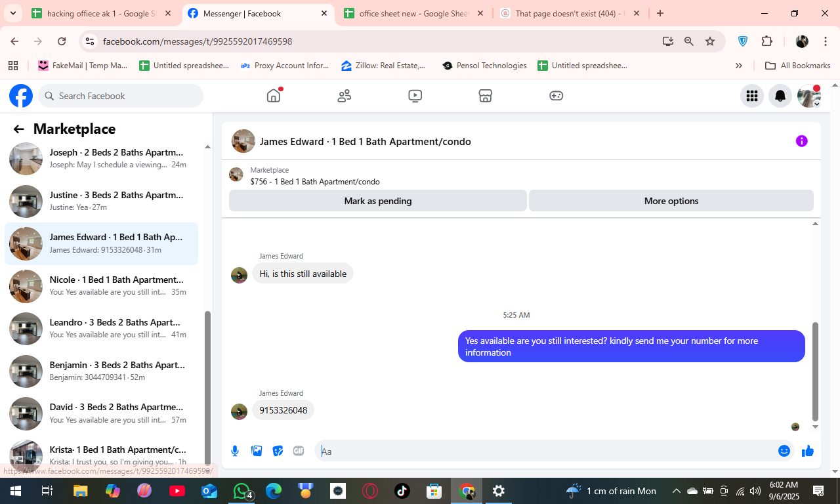Reload the page
The width and height of the screenshot is (840, 504).
tap(62, 41)
